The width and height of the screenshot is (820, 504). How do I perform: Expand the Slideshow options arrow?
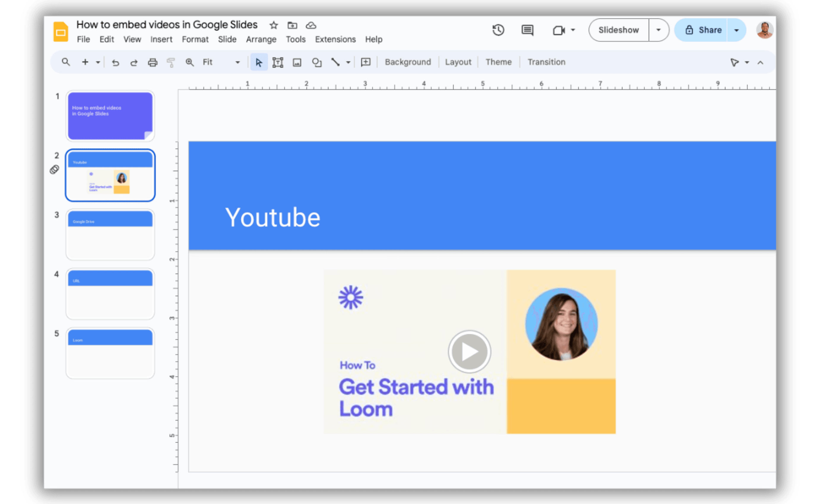658,30
